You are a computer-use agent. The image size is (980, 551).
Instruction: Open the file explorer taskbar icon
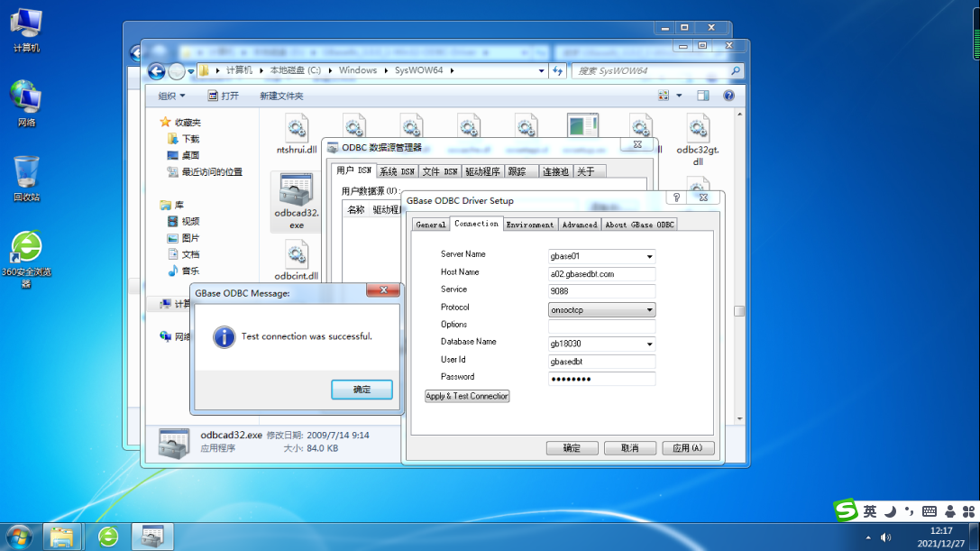pos(62,537)
